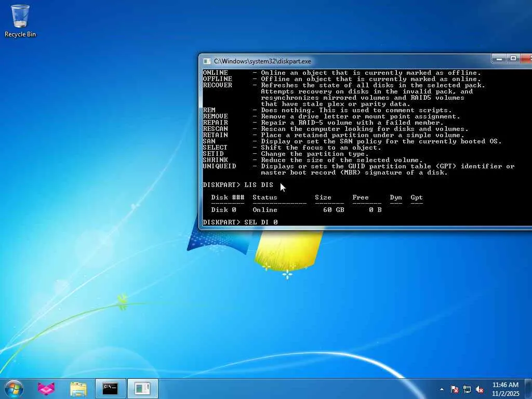This screenshot has width=532, height=399.
Task: Click the Gpt column header
Action: (417, 197)
